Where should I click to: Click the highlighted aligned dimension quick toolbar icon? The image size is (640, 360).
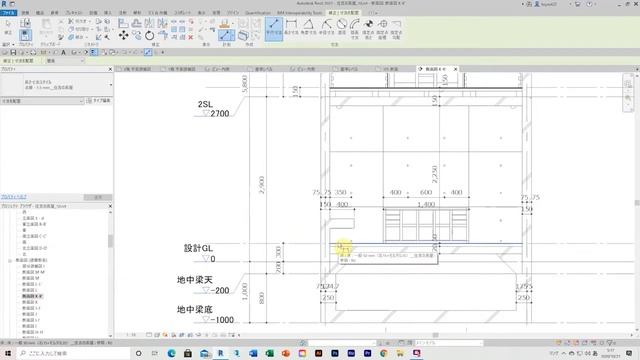(x=148, y=52)
